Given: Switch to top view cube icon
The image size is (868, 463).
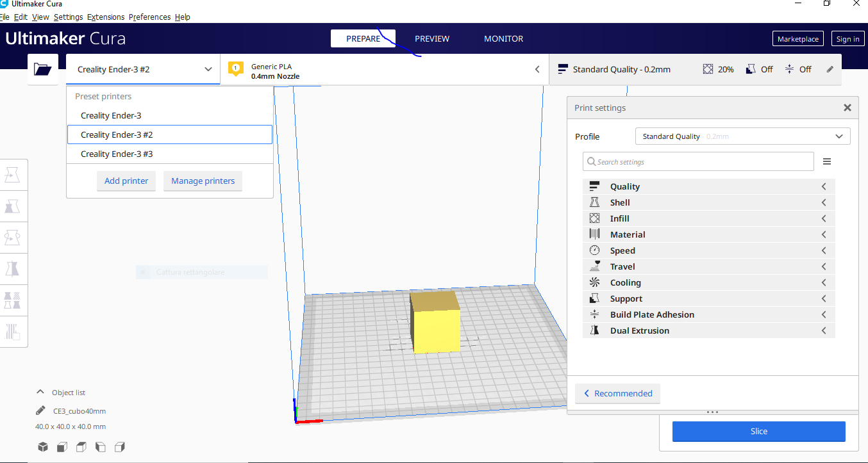Looking at the screenshot, I should tap(81, 447).
